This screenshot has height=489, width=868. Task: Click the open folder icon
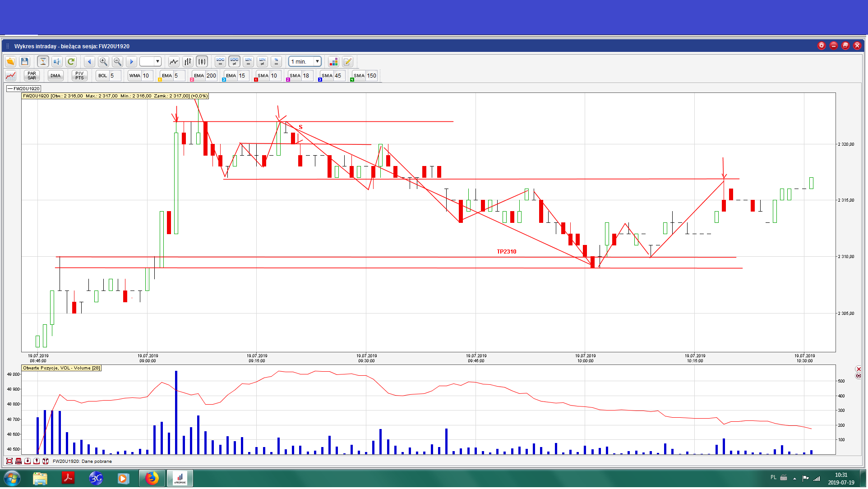click(10, 62)
